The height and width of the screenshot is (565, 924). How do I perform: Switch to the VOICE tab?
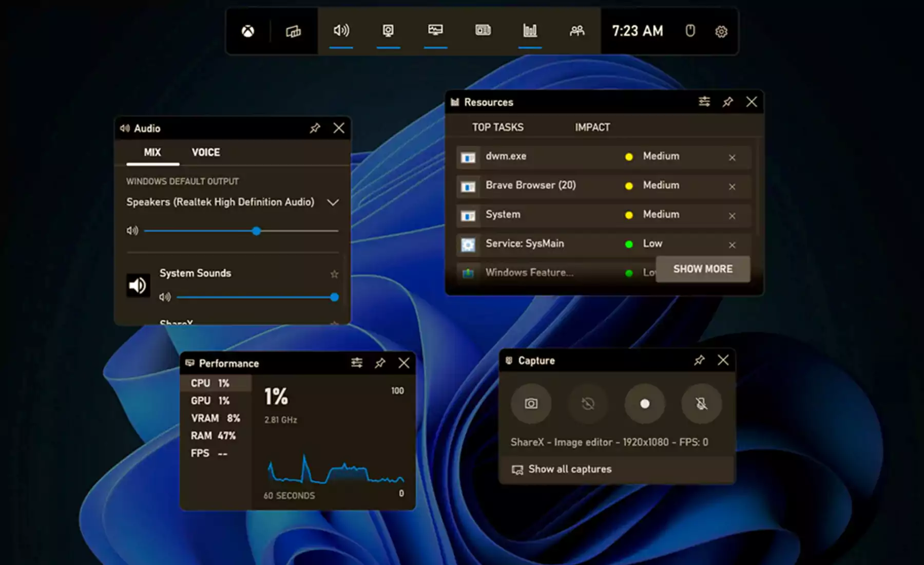coord(206,153)
